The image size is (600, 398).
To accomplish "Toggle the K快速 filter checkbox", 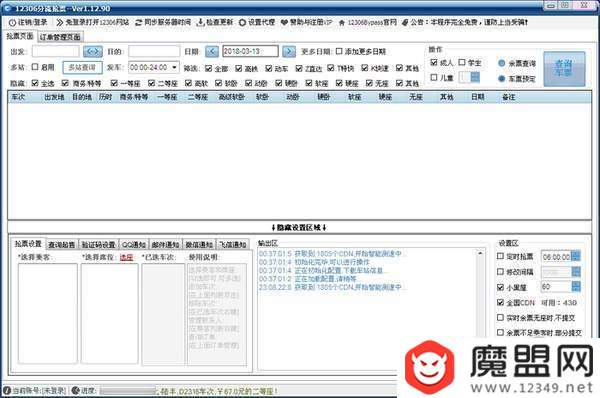I will [365, 68].
